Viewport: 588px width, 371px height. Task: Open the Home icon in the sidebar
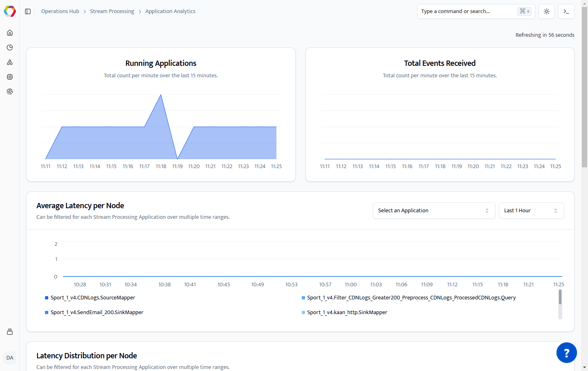point(10,33)
